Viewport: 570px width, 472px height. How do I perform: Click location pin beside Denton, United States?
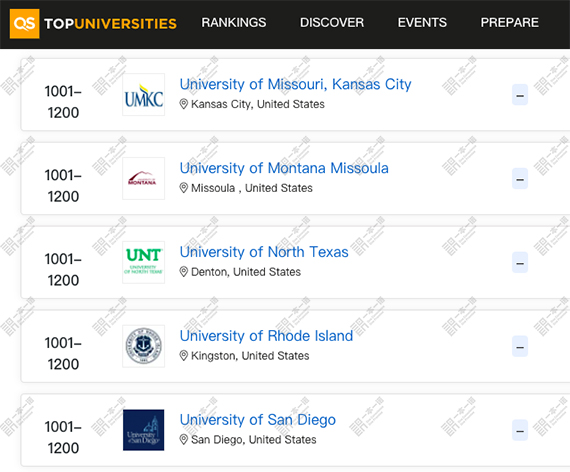coord(184,272)
